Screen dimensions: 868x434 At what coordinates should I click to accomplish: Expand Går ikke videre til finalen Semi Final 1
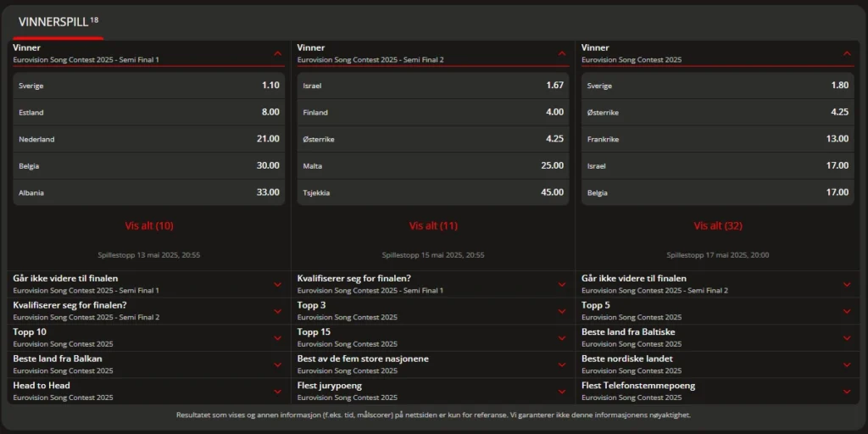149,284
